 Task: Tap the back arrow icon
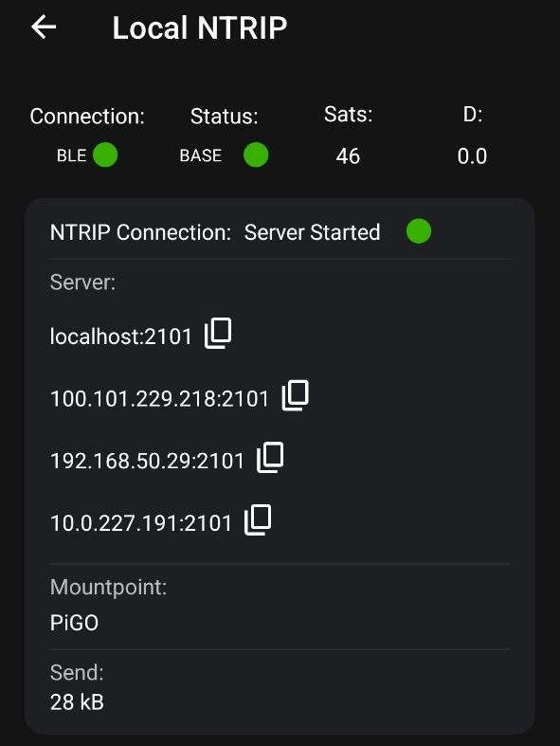pos(44,27)
